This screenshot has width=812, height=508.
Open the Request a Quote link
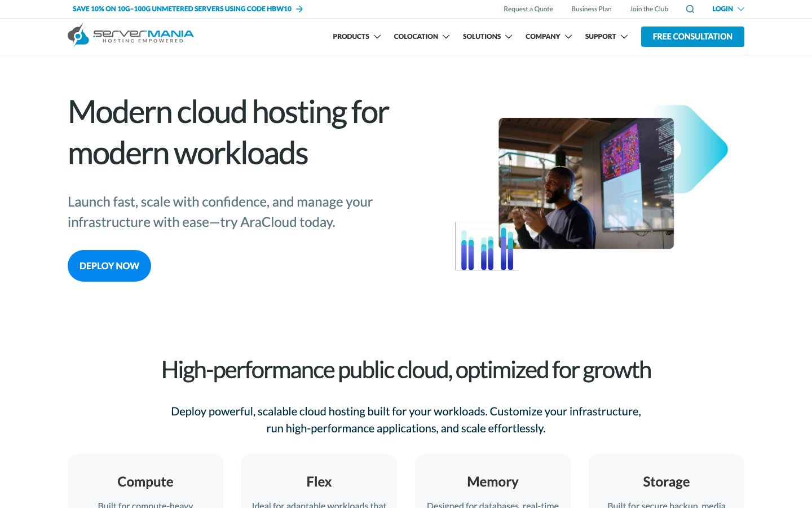(528, 9)
